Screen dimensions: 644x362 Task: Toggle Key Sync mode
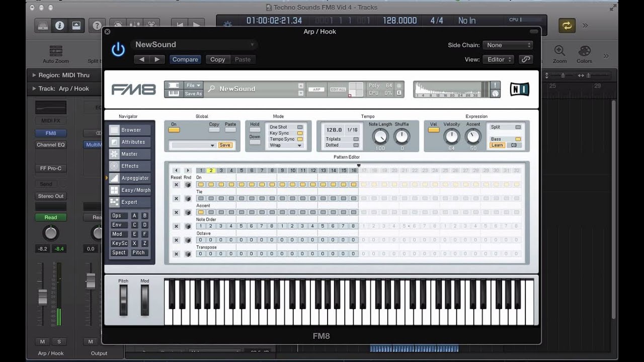[300, 133]
